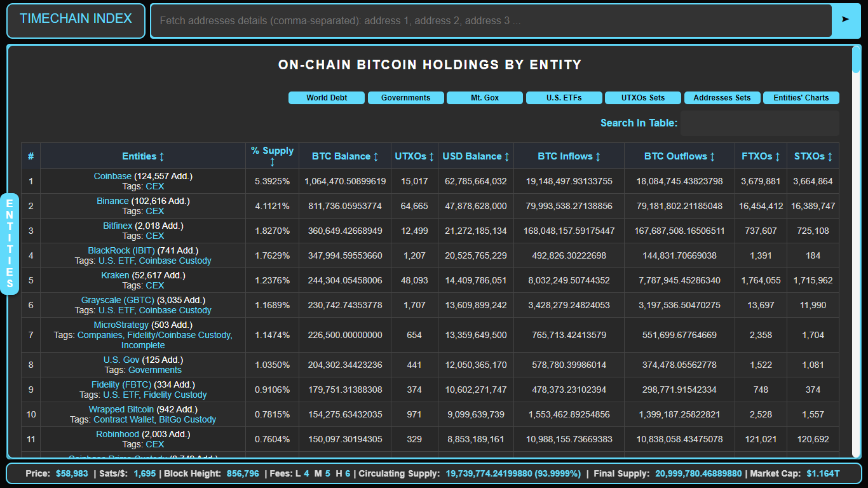The width and height of the screenshot is (868, 488).
Task: Click the Search In Table field
Action: (759, 123)
